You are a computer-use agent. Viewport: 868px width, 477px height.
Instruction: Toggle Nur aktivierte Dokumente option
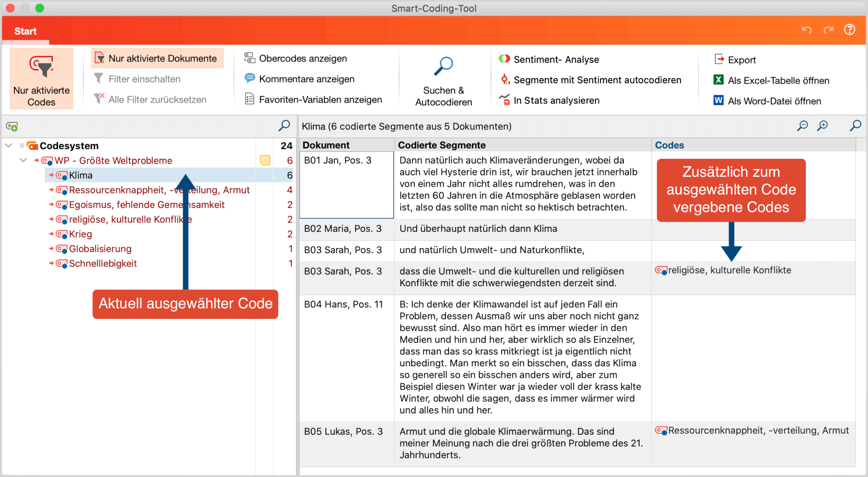157,58
